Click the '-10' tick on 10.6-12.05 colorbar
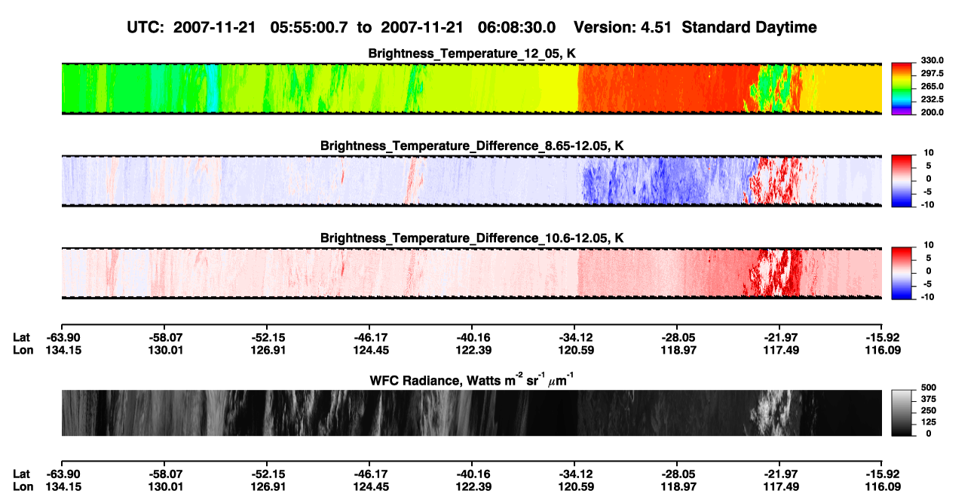This screenshot has width=980, height=503. coord(926,297)
